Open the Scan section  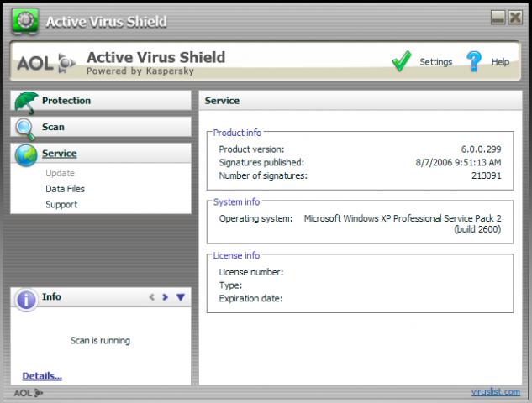point(101,127)
